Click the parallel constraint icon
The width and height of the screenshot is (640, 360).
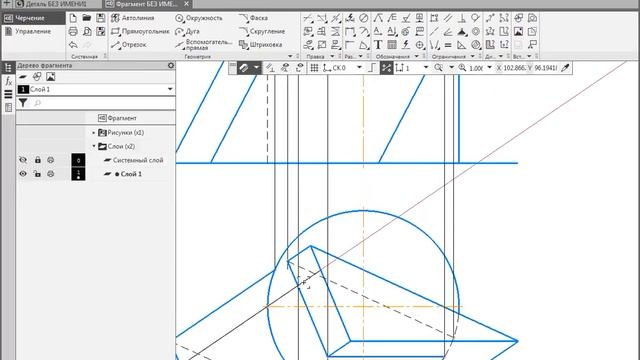[448, 18]
